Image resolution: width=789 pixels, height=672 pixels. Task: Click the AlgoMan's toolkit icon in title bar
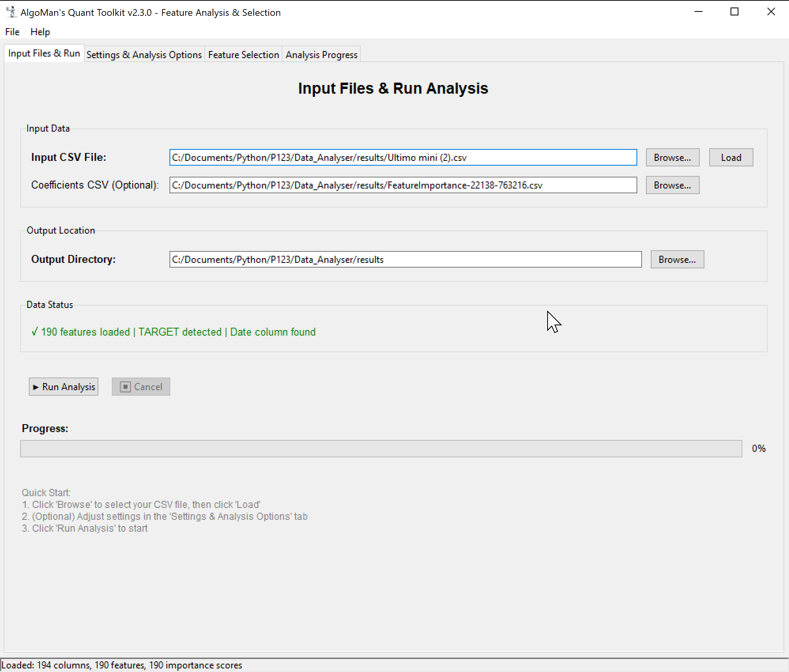[11, 12]
